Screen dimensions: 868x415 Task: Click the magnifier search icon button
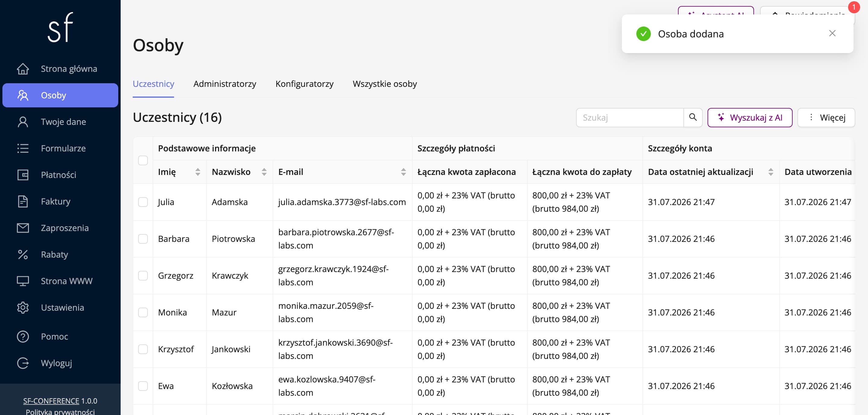pyautogui.click(x=693, y=117)
